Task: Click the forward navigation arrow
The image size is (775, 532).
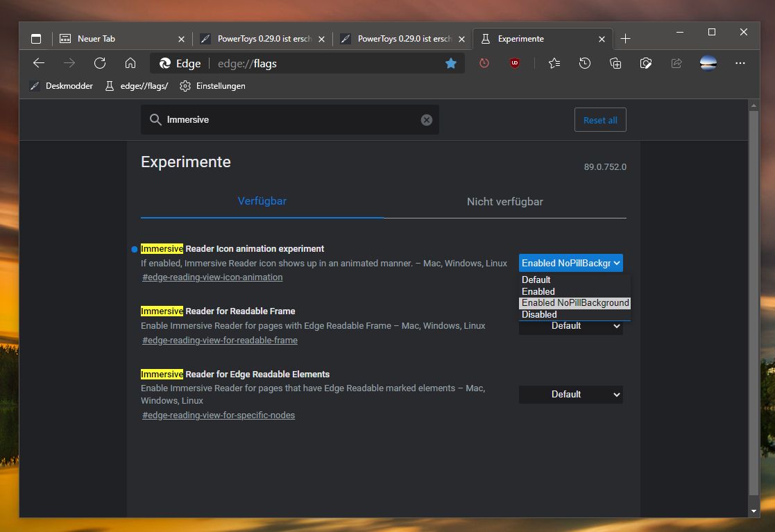Action: [69, 63]
